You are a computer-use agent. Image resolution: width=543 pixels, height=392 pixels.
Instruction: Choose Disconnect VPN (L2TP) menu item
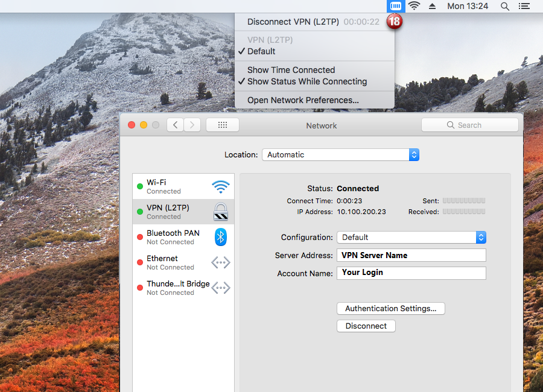click(x=314, y=22)
